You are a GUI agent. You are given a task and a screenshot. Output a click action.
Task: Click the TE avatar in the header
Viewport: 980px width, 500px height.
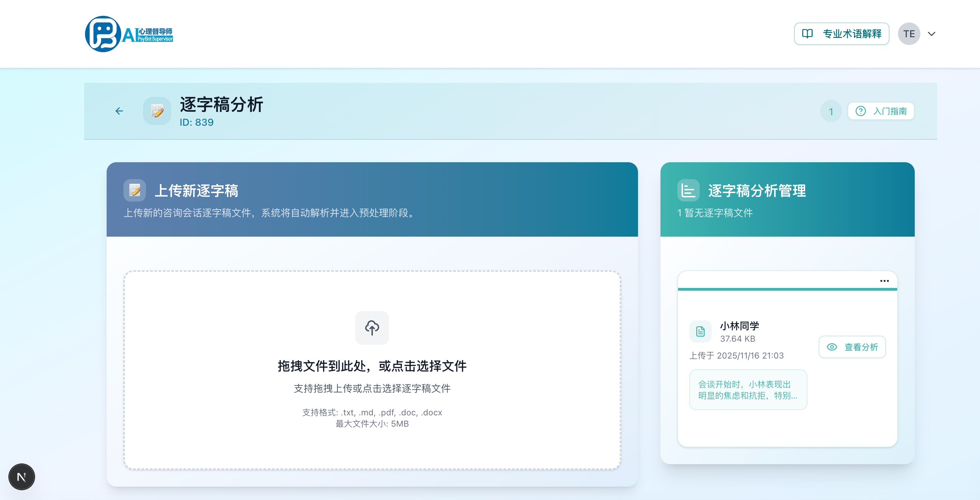[909, 33]
